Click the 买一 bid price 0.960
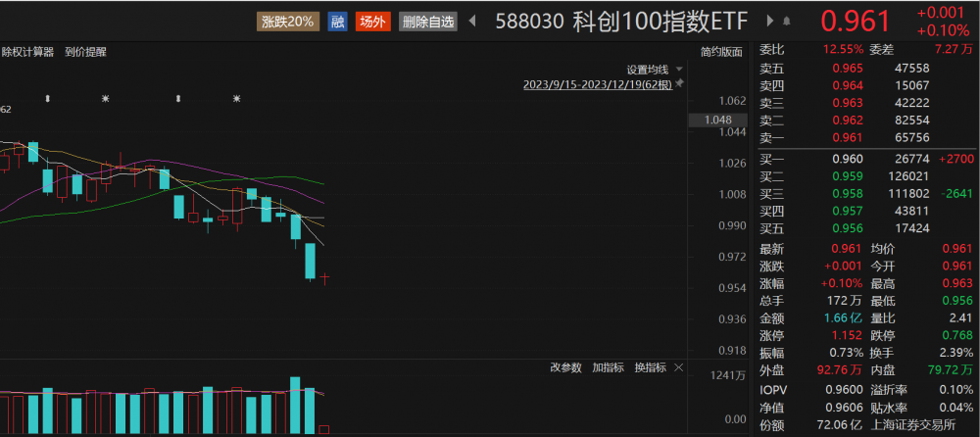 point(847,159)
